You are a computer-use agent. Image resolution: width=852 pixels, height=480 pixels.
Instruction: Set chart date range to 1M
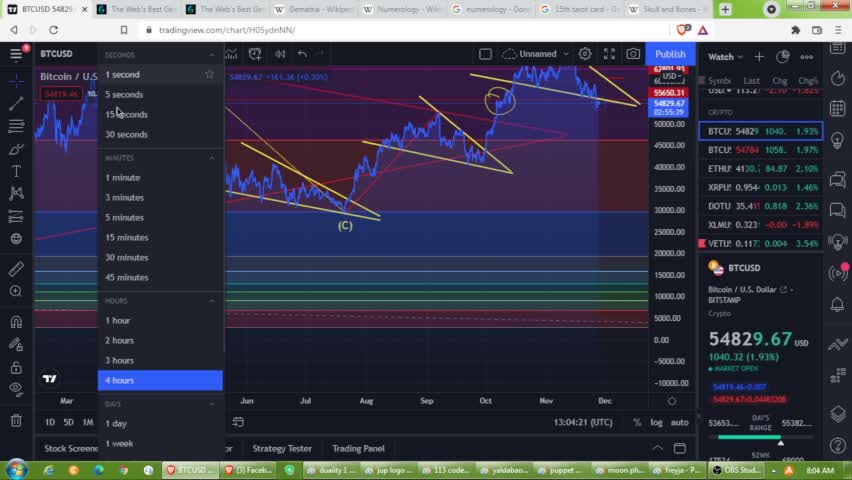[88, 422]
